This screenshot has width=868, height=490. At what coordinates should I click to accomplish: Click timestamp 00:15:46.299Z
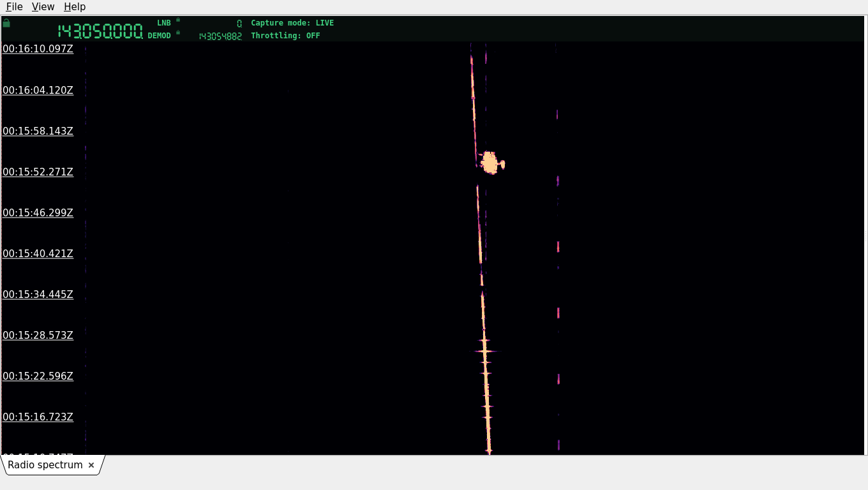coord(38,213)
